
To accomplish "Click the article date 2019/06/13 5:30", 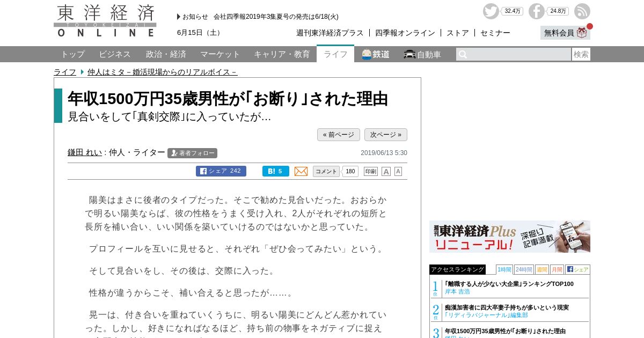I will tap(384, 153).
